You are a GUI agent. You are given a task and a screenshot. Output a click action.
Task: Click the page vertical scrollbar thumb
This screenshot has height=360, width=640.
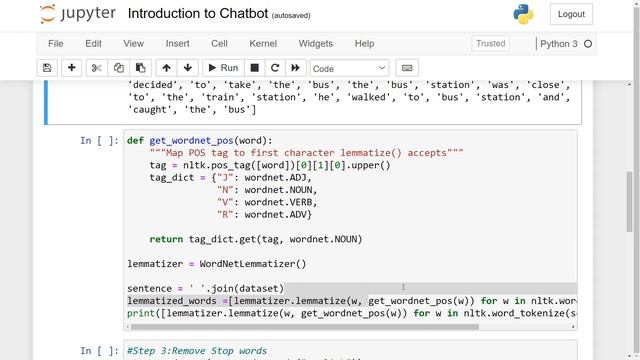[x=629, y=202]
